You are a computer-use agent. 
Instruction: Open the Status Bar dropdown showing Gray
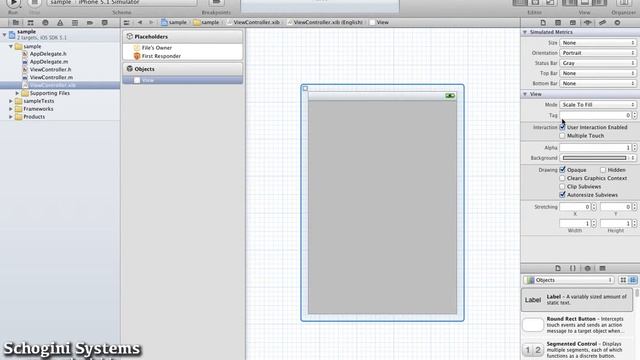point(598,63)
